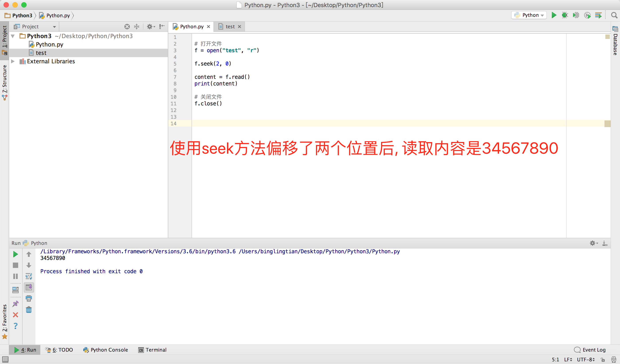620x364 pixels.
Task: Switch to the test editor tab
Action: pyautogui.click(x=230, y=27)
